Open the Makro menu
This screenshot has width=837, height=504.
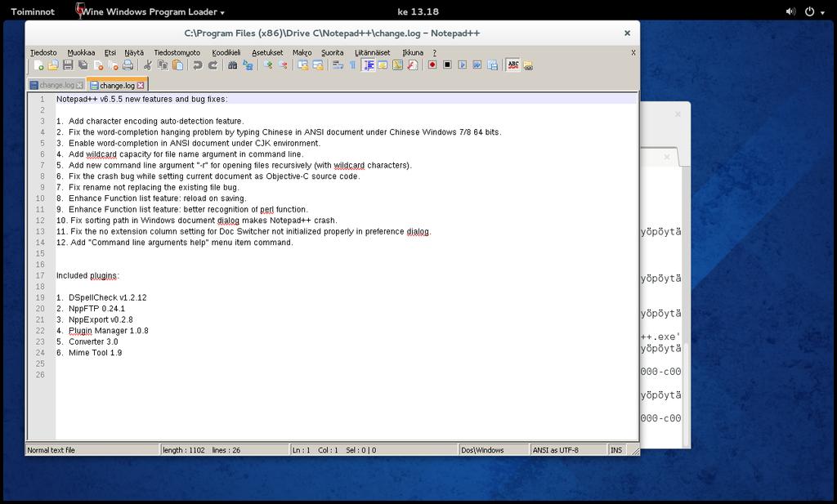tap(302, 52)
